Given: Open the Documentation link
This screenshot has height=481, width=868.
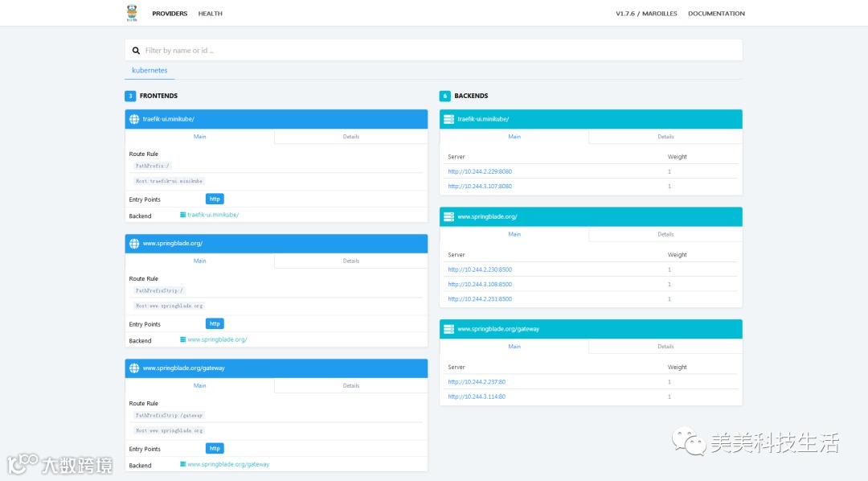Looking at the screenshot, I should [716, 14].
